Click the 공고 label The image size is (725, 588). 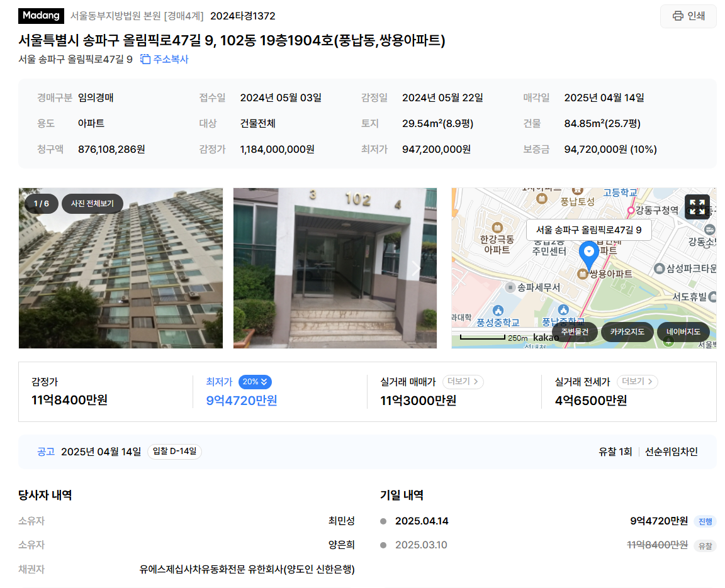(46, 452)
